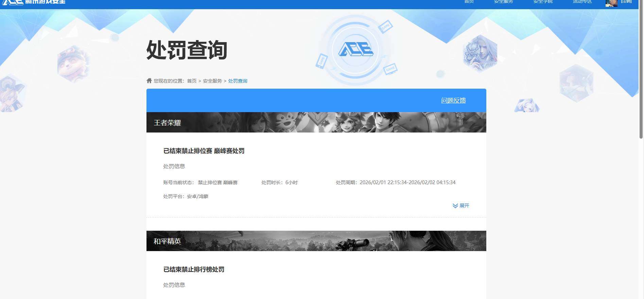Click the large 处罚查询 page heading
644x299 pixels.
(x=187, y=50)
